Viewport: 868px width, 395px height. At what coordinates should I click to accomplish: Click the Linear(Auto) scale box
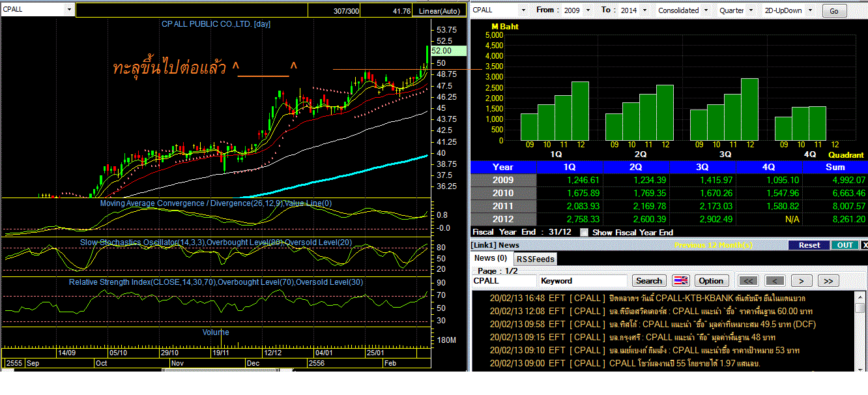pos(439,11)
